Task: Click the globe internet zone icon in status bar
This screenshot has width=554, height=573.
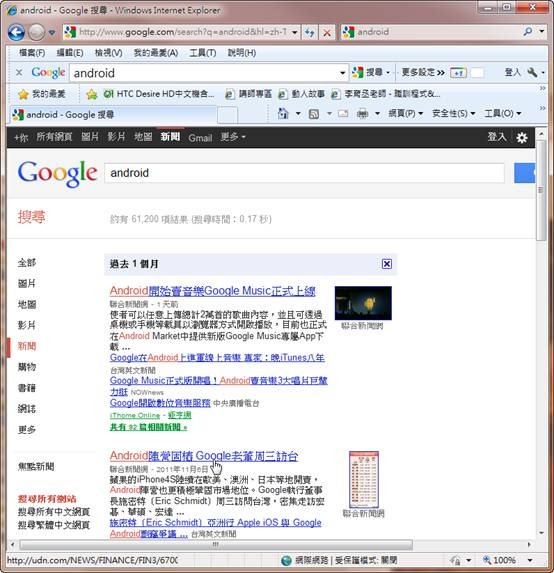Action: pyautogui.click(x=287, y=560)
